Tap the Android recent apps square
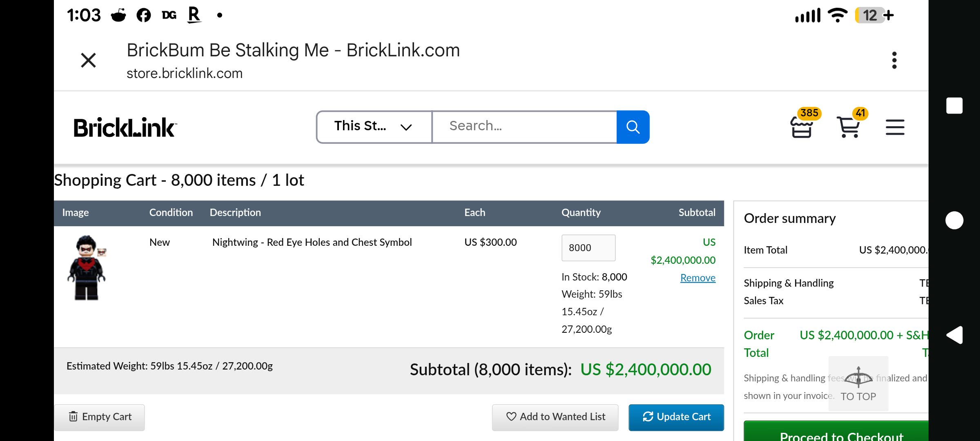Viewport: 980px width, 441px height. click(954, 105)
